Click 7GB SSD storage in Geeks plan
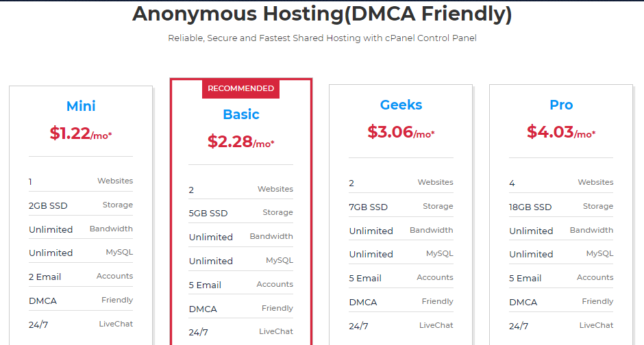644x345 pixels. click(369, 207)
